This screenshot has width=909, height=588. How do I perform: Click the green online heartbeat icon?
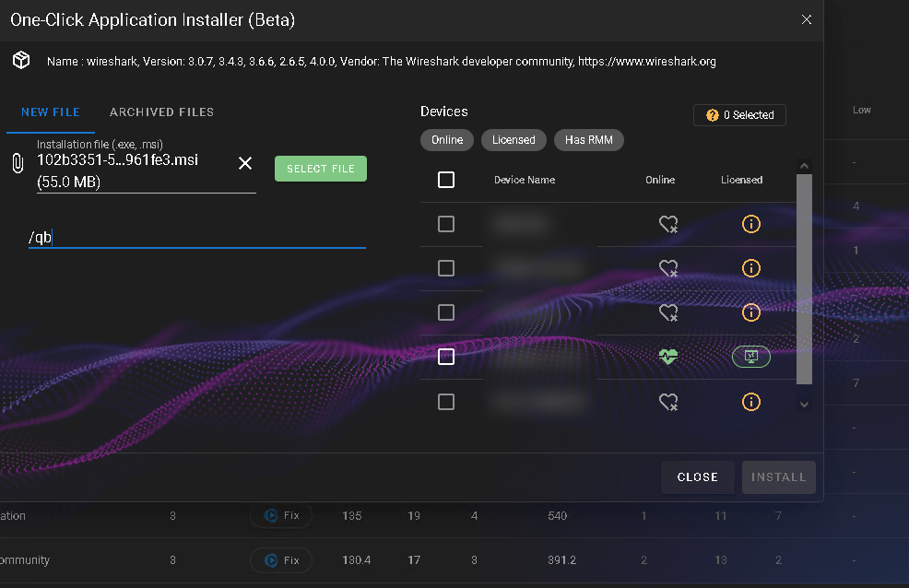click(668, 357)
